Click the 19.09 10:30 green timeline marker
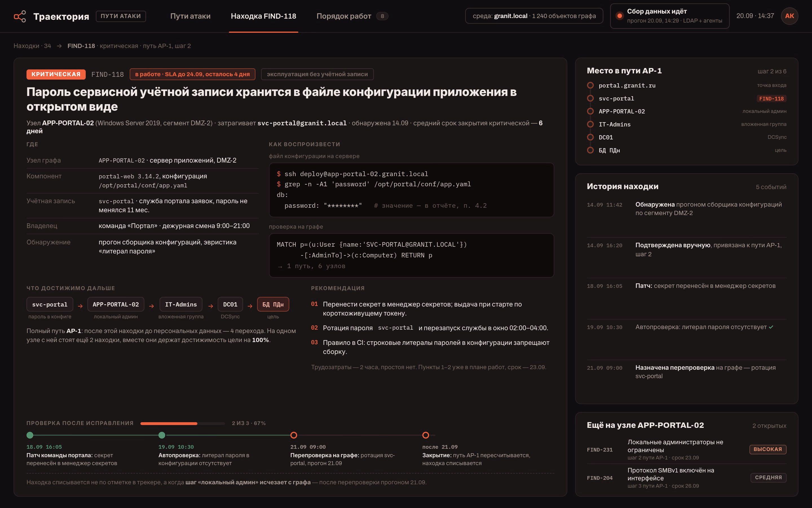The height and width of the screenshot is (508, 812). click(x=162, y=435)
